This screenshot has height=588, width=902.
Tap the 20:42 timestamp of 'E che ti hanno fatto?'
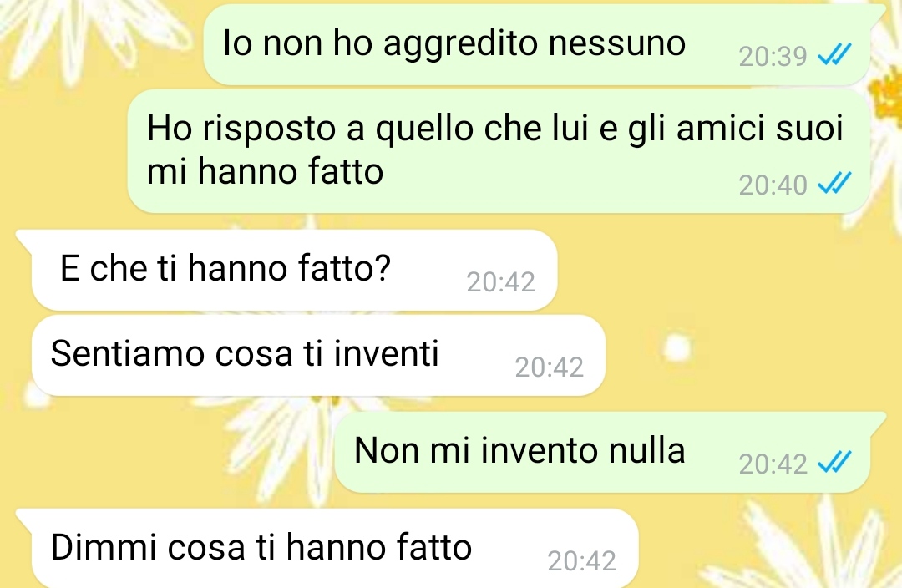[x=500, y=282]
